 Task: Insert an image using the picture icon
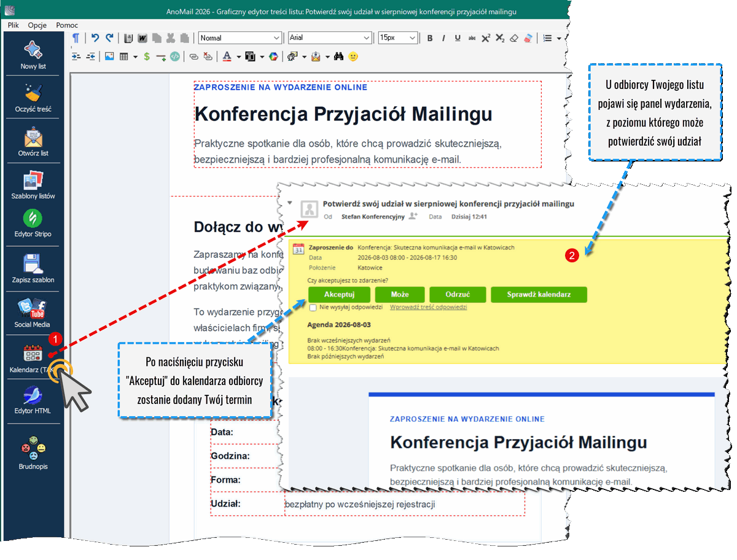109,56
